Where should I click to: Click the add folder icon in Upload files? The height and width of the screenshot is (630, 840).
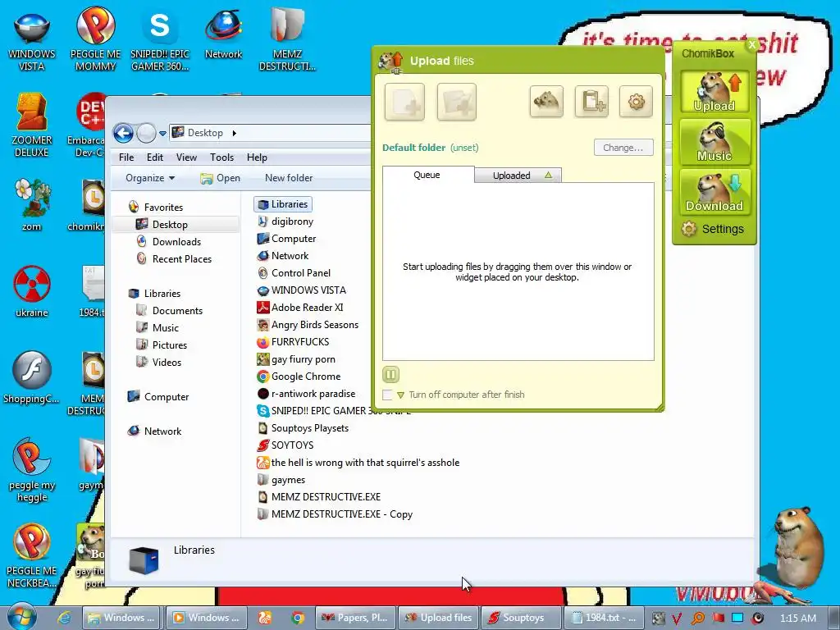(456, 102)
